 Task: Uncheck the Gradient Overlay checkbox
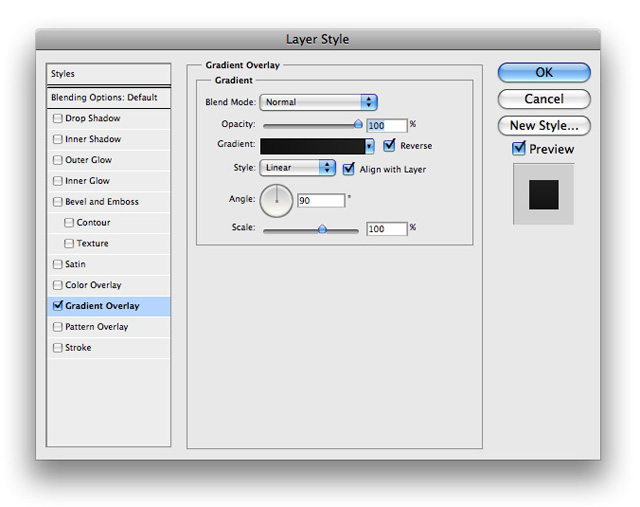[x=58, y=305]
